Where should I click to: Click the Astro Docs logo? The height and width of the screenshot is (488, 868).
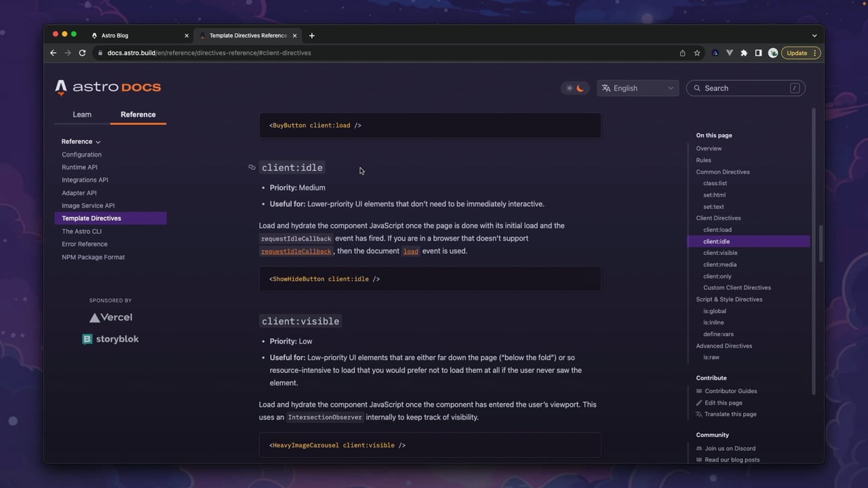pos(108,87)
